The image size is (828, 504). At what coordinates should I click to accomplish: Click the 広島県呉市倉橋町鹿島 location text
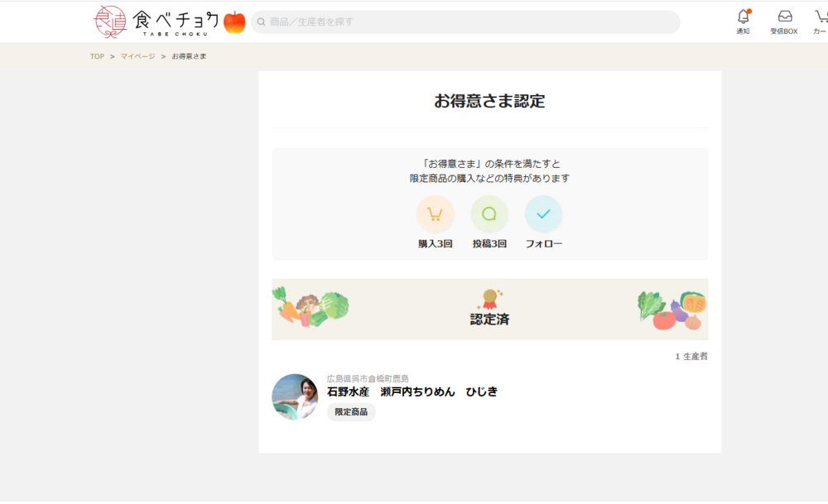[x=367, y=378]
